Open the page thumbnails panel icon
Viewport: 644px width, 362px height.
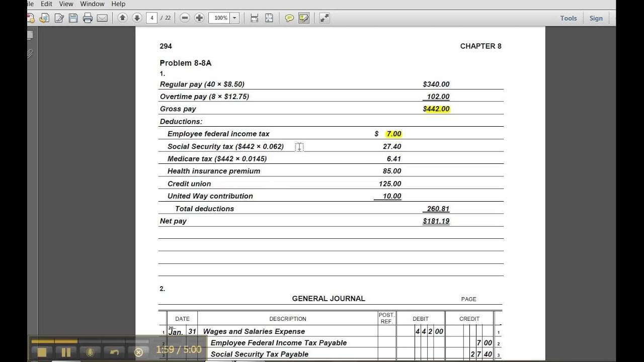tap(30, 35)
